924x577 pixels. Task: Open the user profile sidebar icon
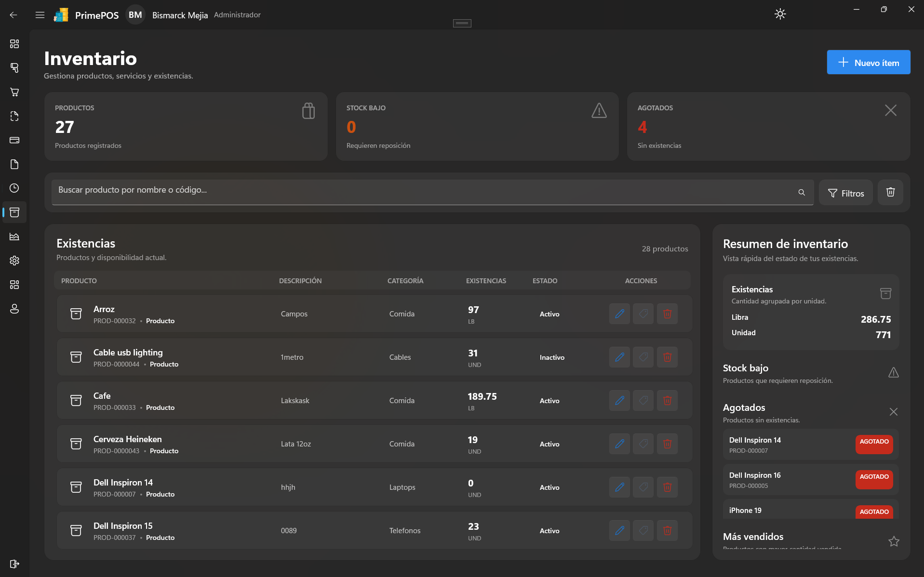coord(14,309)
